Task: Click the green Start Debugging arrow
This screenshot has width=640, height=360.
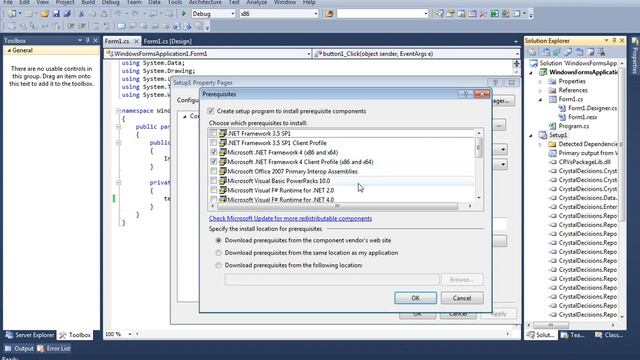Action: (184, 13)
